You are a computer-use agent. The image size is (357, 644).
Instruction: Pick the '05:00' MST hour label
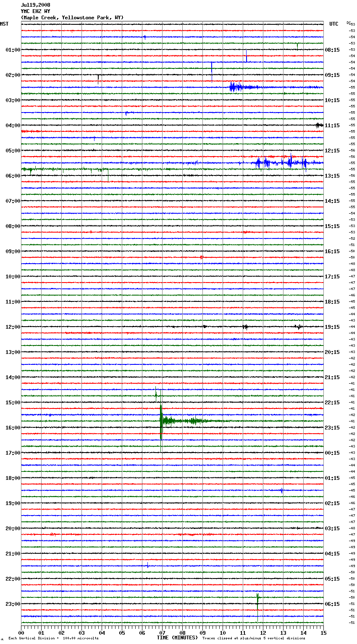[13, 151]
